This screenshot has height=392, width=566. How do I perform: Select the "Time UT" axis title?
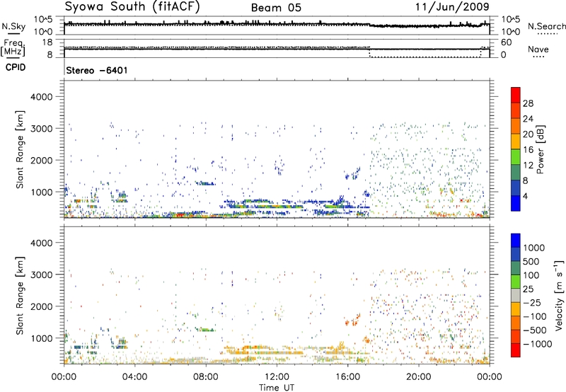click(x=277, y=388)
